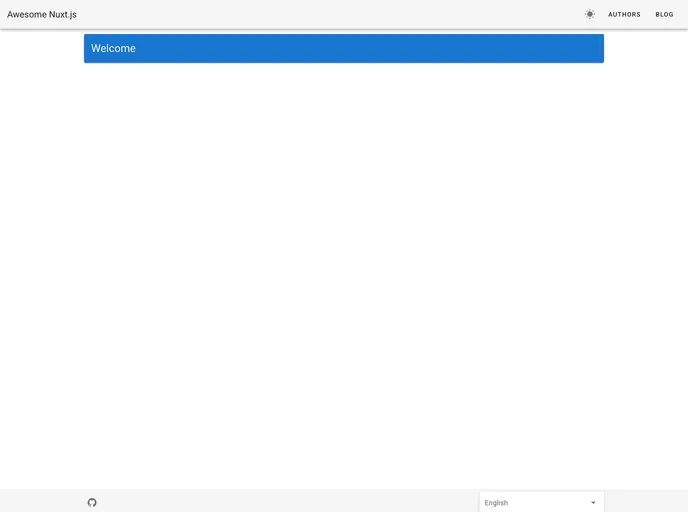Go to the Blog page
The height and width of the screenshot is (512, 688).
tap(664, 14)
